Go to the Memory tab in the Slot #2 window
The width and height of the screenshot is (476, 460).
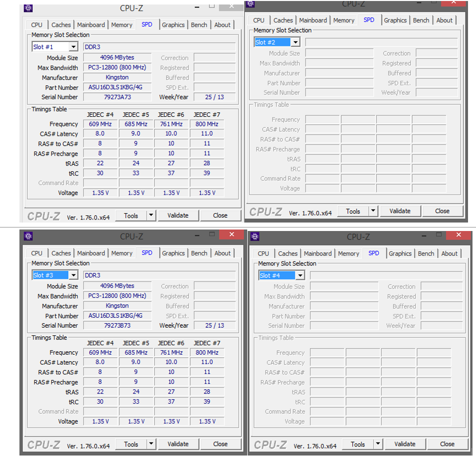click(344, 20)
